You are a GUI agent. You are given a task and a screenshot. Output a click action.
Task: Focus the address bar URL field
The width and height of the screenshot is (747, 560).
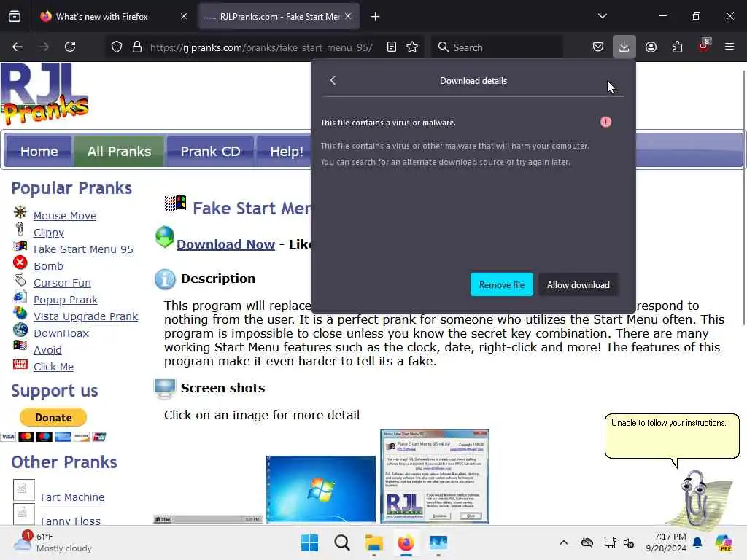(x=261, y=47)
